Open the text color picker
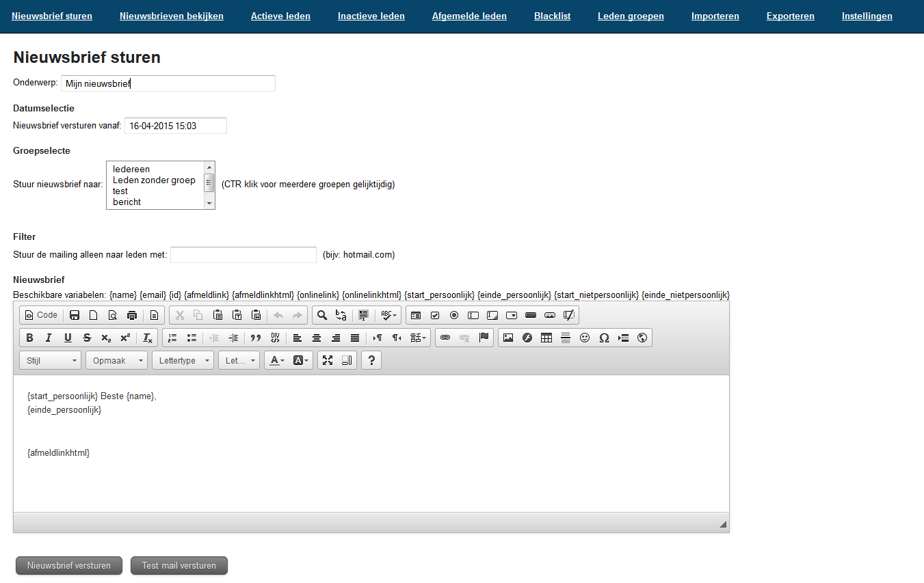 [276, 360]
